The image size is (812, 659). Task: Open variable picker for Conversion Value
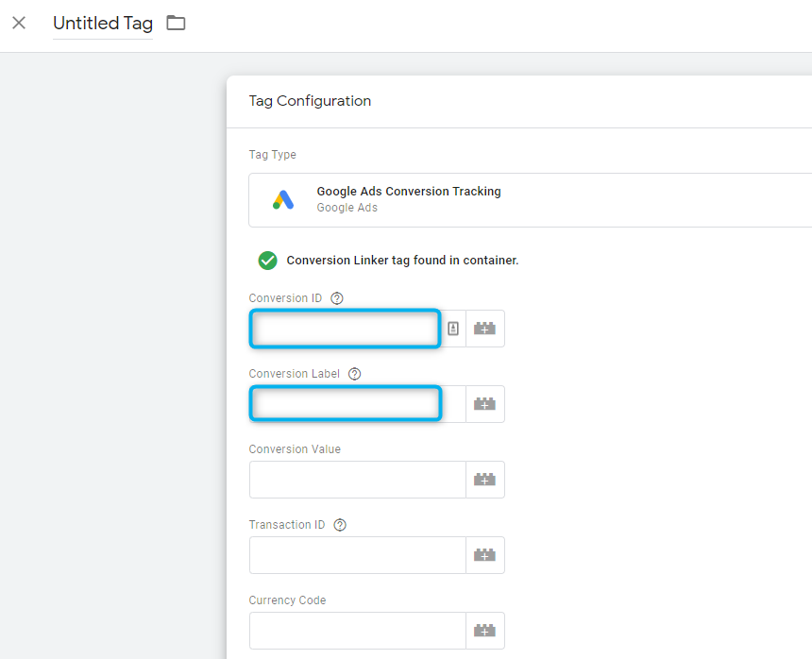coord(485,480)
